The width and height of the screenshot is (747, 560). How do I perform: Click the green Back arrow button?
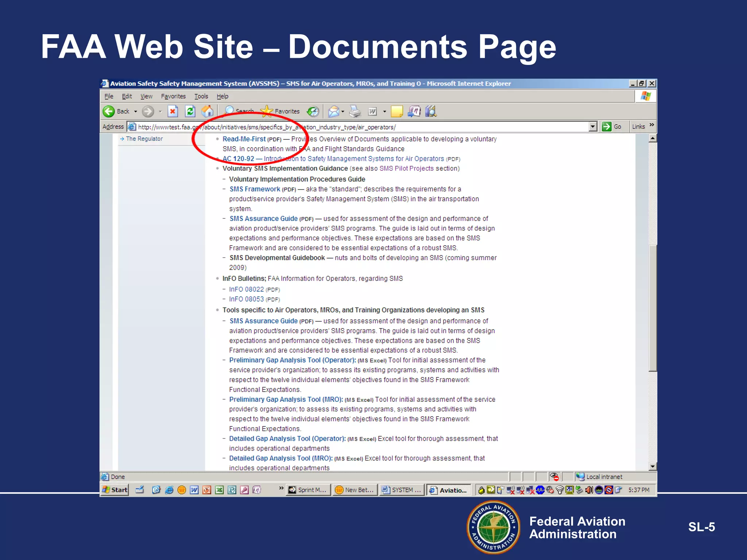(109, 111)
